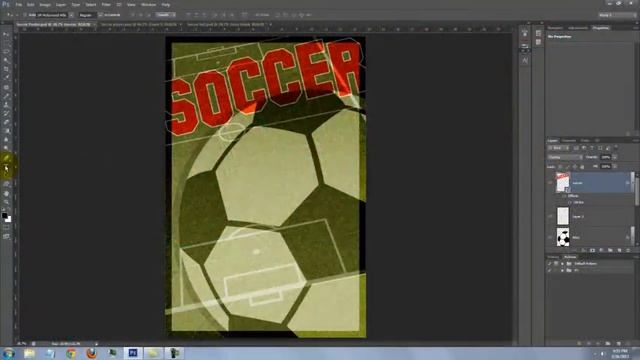This screenshot has height=360, width=640.
Task: Delete the selected layer with trash icon
Action: (628, 250)
